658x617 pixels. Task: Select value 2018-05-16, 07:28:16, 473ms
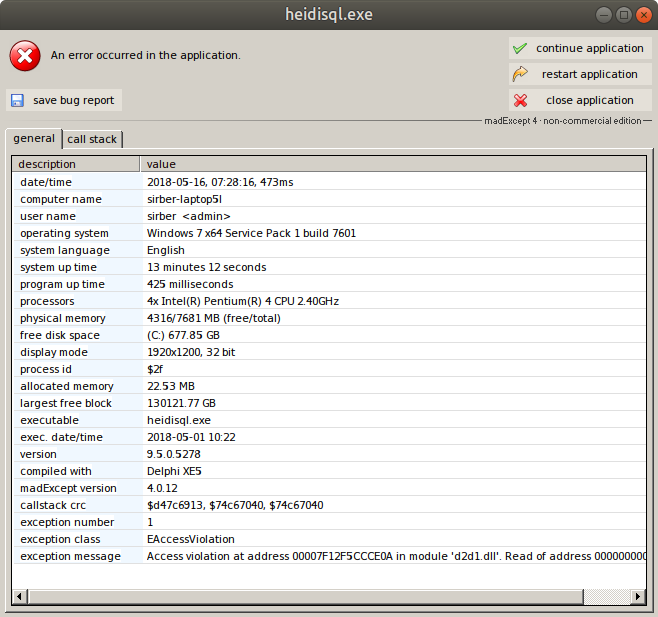tap(220, 182)
